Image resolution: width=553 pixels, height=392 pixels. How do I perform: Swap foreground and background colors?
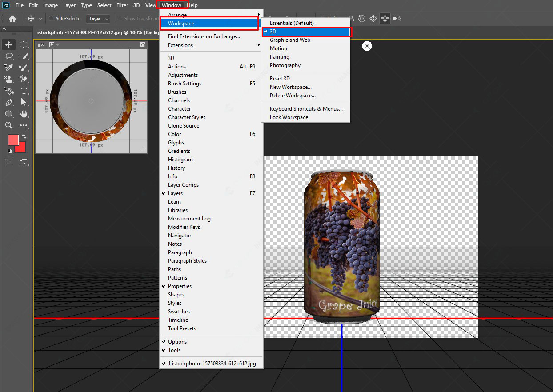[x=24, y=136]
